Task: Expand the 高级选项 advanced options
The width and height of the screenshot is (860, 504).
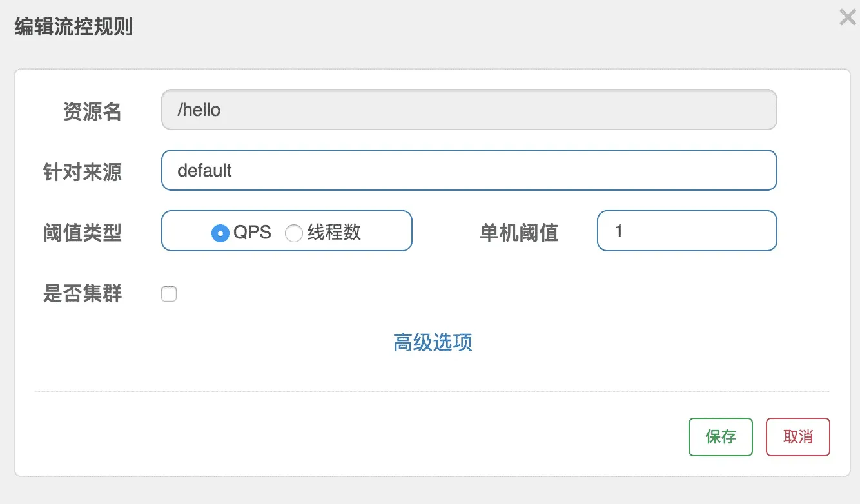Action: [x=433, y=342]
